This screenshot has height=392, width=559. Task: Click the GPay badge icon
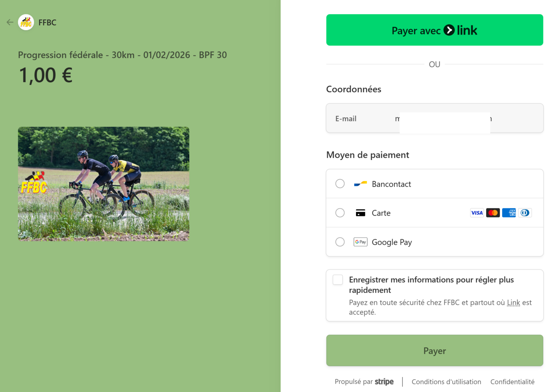[x=360, y=242]
